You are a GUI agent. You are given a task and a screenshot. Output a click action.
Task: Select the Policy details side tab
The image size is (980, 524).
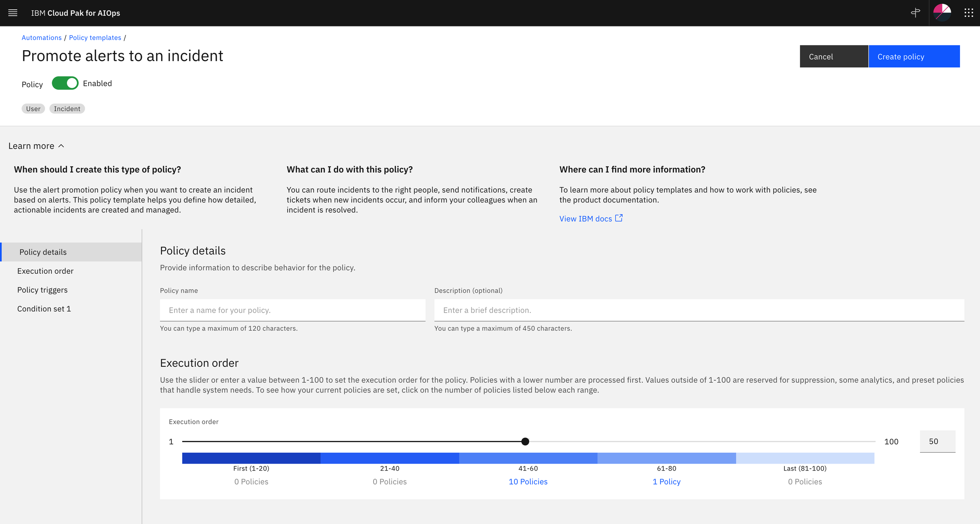[x=43, y=252]
